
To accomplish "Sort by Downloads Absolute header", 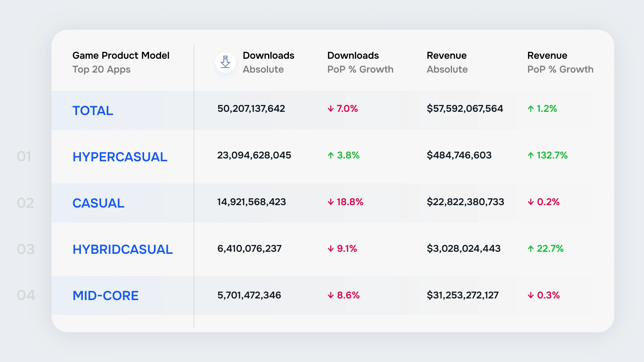I will click(268, 62).
